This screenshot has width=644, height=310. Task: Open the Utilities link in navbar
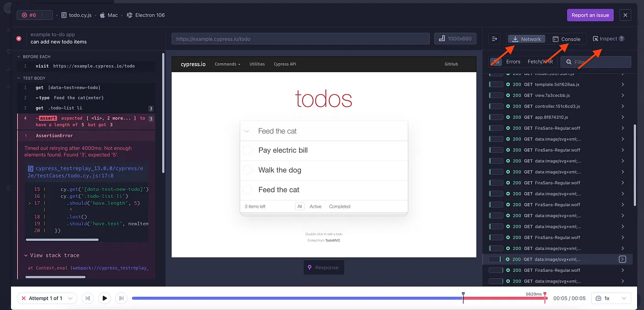[257, 64]
